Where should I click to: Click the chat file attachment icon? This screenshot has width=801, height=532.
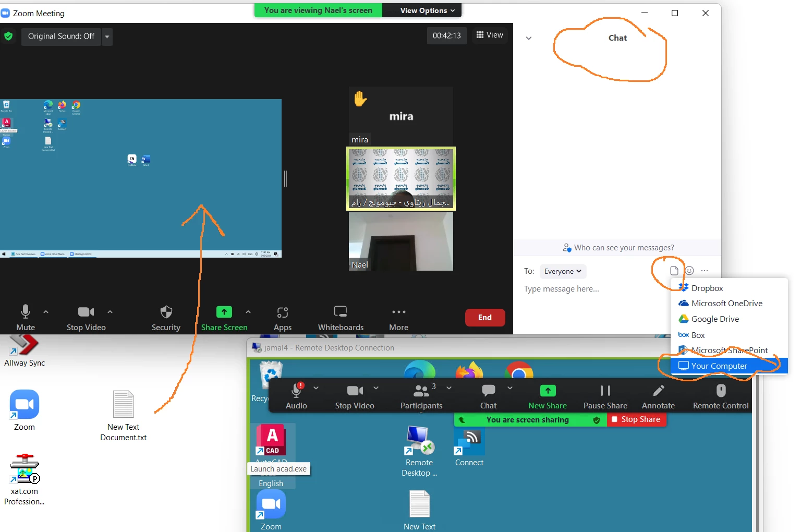[x=674, y=271]
